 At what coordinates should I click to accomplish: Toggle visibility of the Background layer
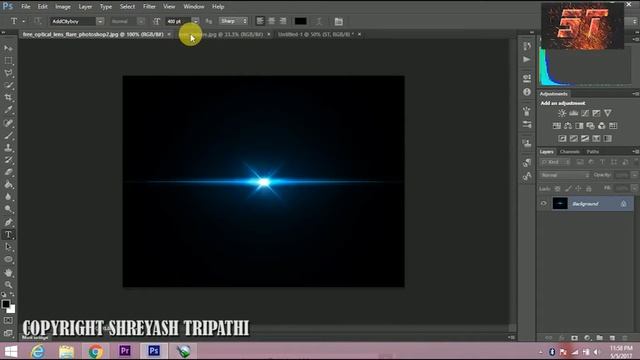[543, 204]
